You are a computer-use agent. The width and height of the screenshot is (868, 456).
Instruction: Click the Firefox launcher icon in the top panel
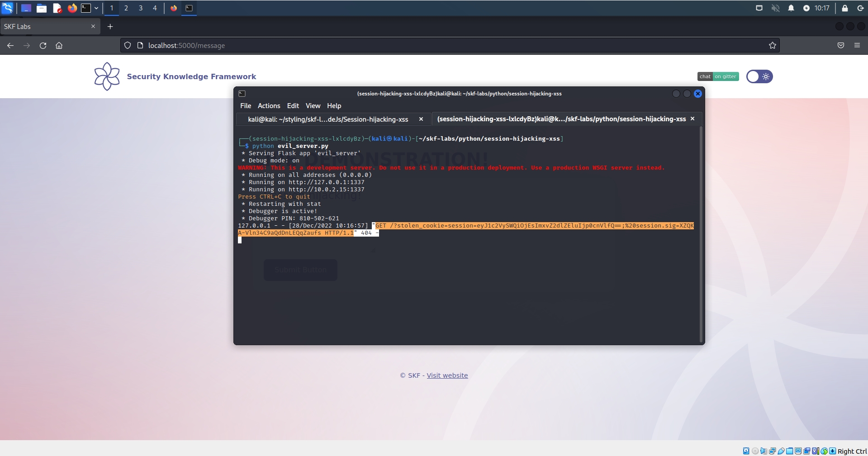point(72,8)
